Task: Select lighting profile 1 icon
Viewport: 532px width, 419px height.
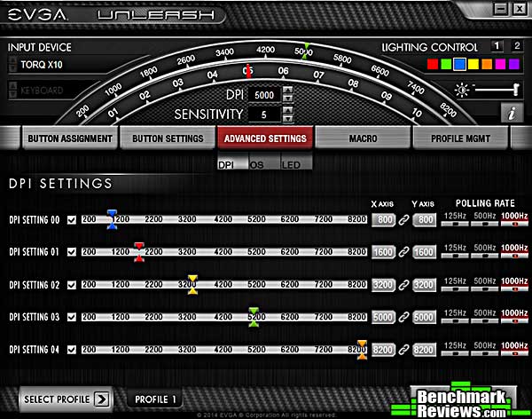Action: point(497,46)
